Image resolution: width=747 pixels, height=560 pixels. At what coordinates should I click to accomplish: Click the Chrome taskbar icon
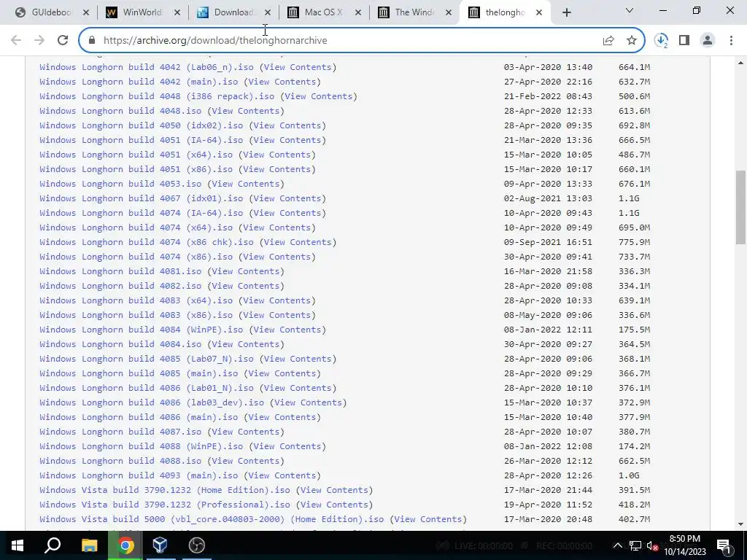click(125, 545)
